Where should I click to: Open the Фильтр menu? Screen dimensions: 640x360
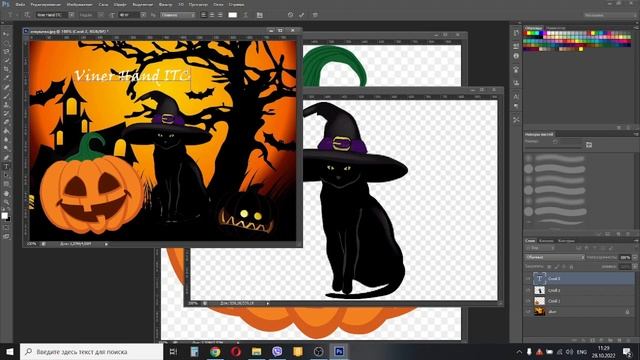click(166, 4)
